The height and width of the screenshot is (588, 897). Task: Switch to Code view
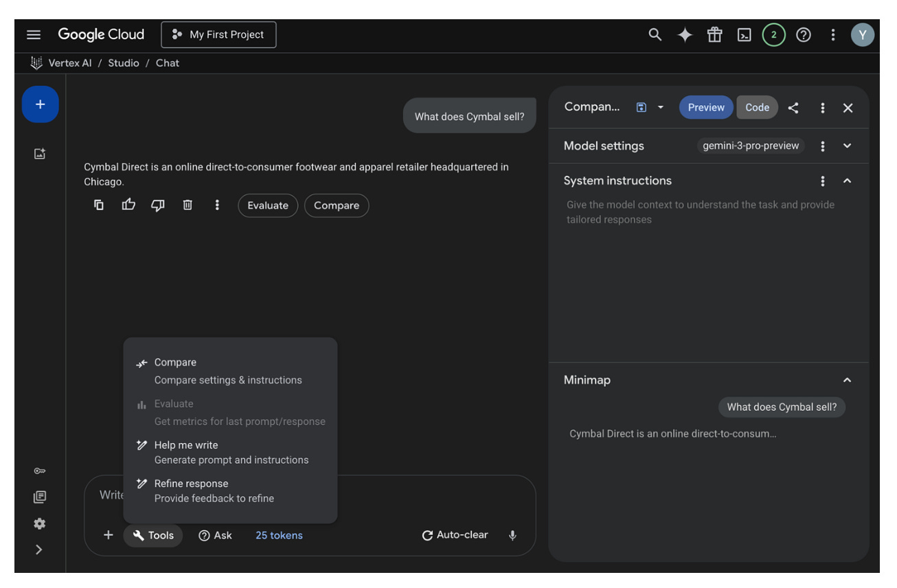tap(757, 108)
